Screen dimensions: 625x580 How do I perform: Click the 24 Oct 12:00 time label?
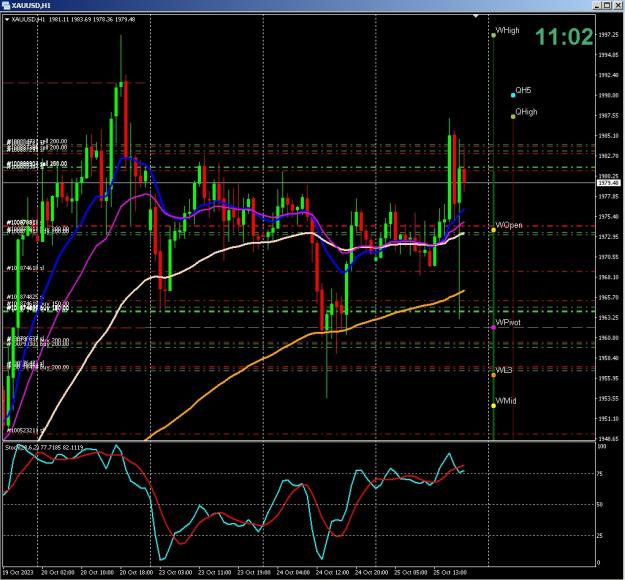click(x=332, y=572)
